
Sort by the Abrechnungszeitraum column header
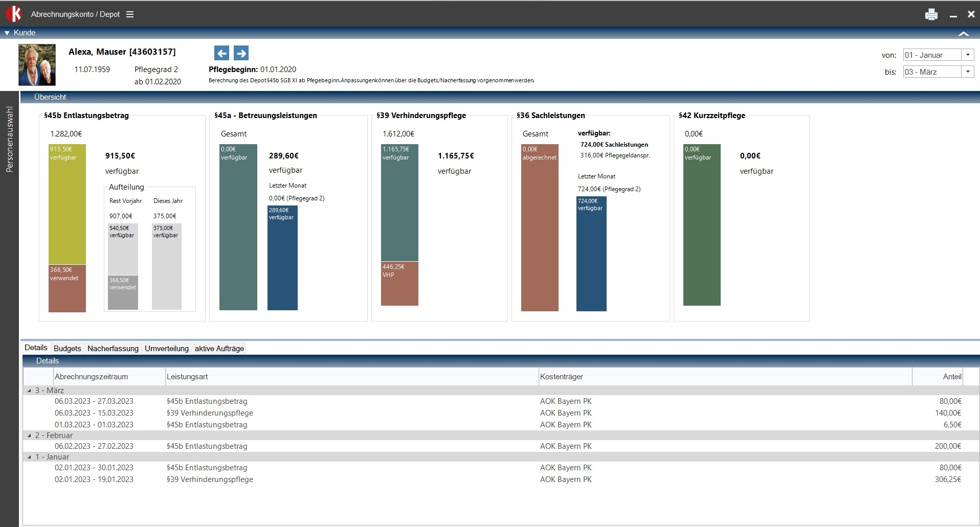109,377
